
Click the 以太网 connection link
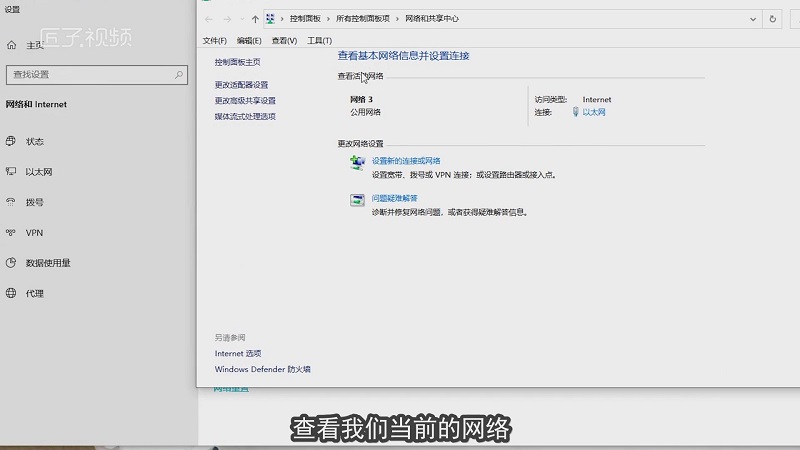[594, 113]
